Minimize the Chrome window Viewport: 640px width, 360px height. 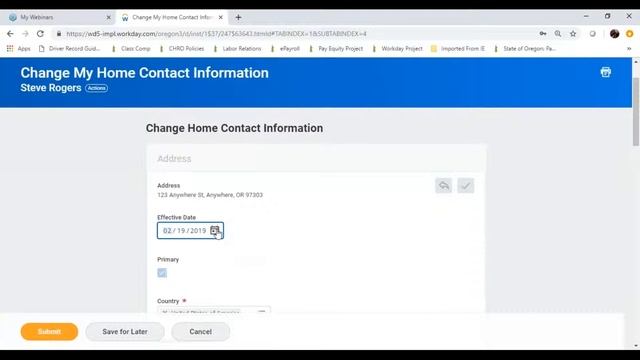pos(586,16)
